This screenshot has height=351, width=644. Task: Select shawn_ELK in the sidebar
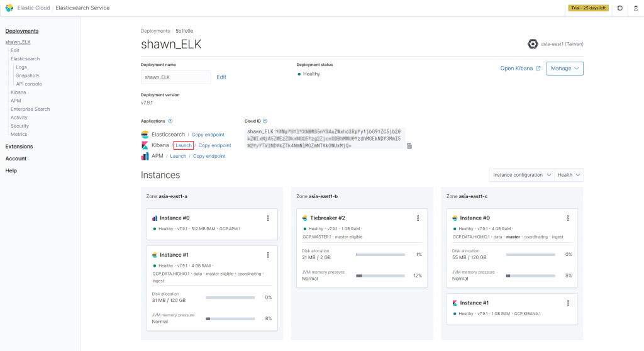[x=18, y=42]
